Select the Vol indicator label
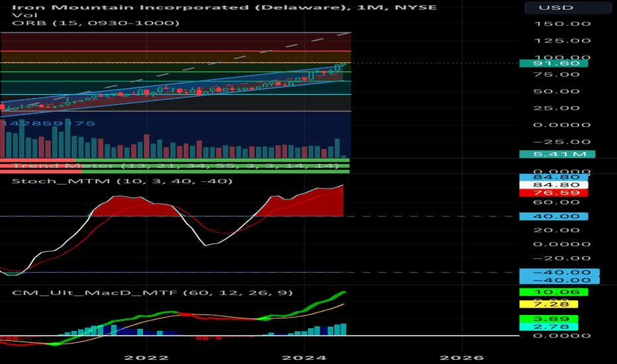The image size is (617, 364). (x=24, y=15)
